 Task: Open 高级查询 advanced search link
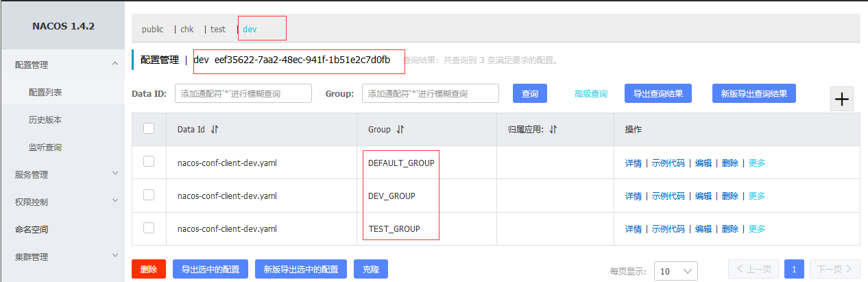coord(591,94)
